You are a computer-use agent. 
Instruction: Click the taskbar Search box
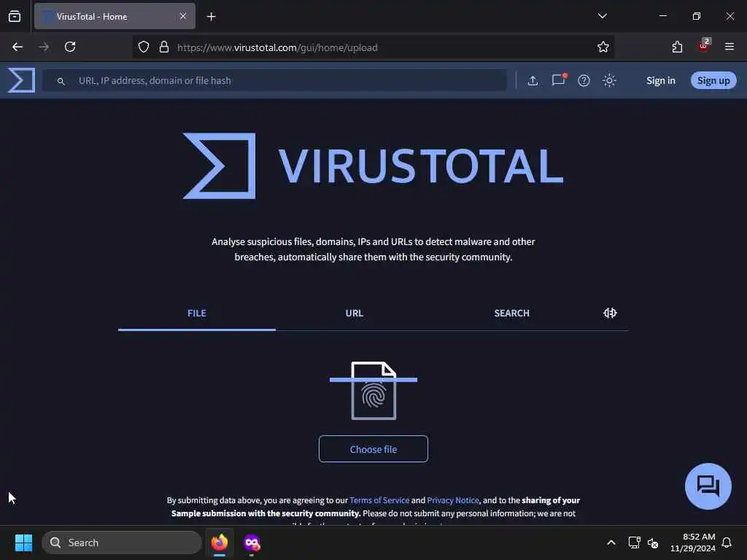[x=122, y=542]
